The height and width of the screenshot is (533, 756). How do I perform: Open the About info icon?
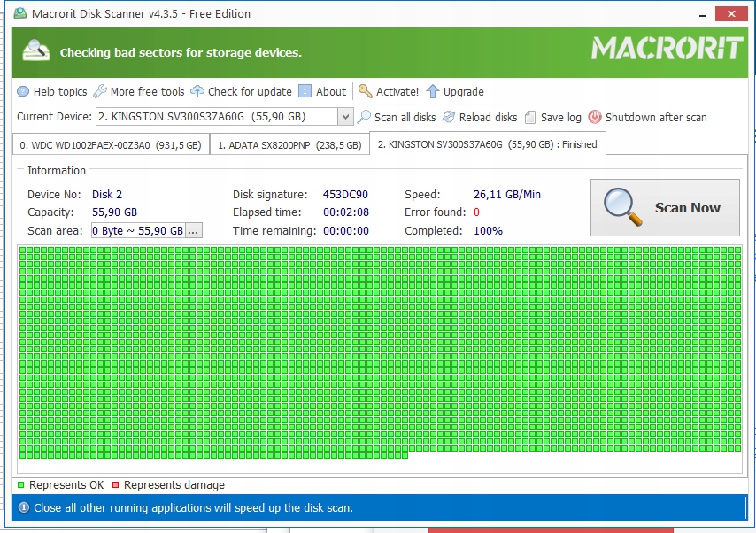(x=305, y=91)
